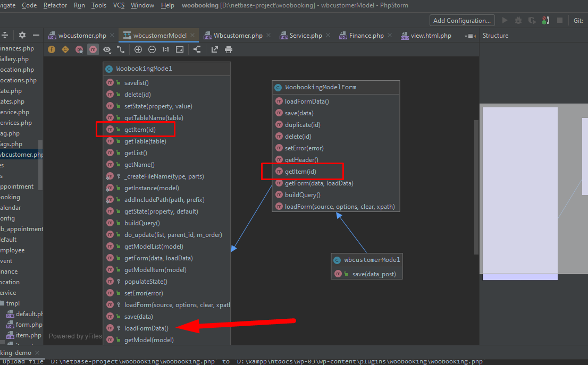
Task: Toggle the Methods display button
Action: [x=93, y=49]
